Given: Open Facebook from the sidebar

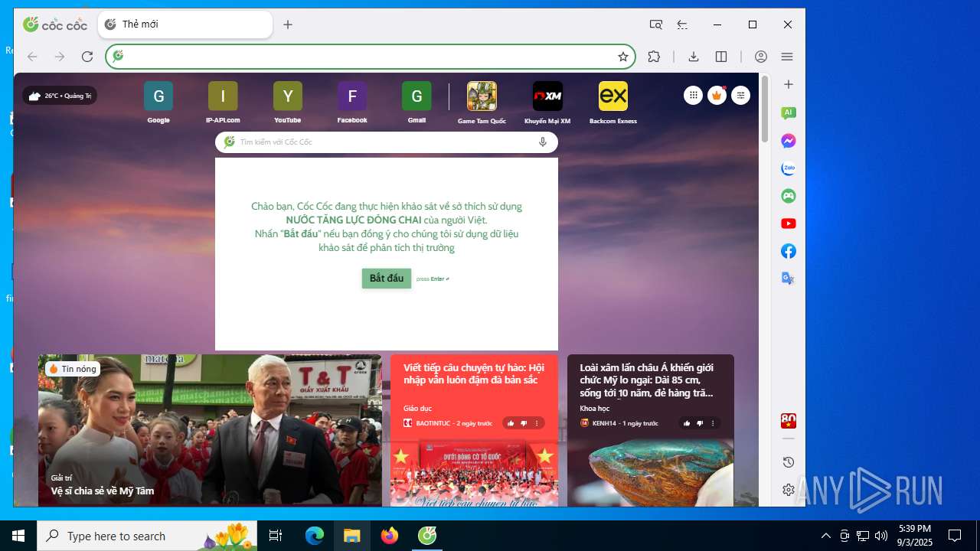Looking at the screenshot, I should [789, 251].
